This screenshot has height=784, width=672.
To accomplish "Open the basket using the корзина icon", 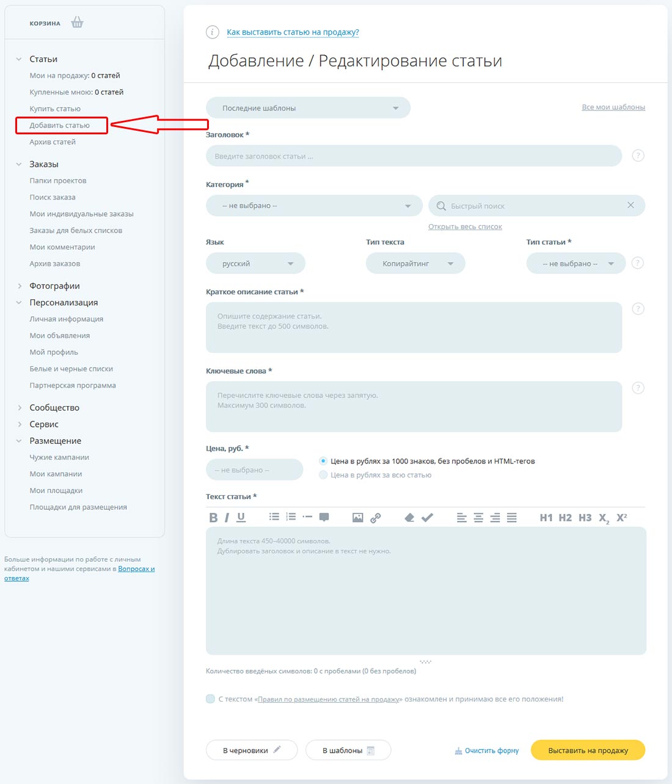I will point(77,21).
